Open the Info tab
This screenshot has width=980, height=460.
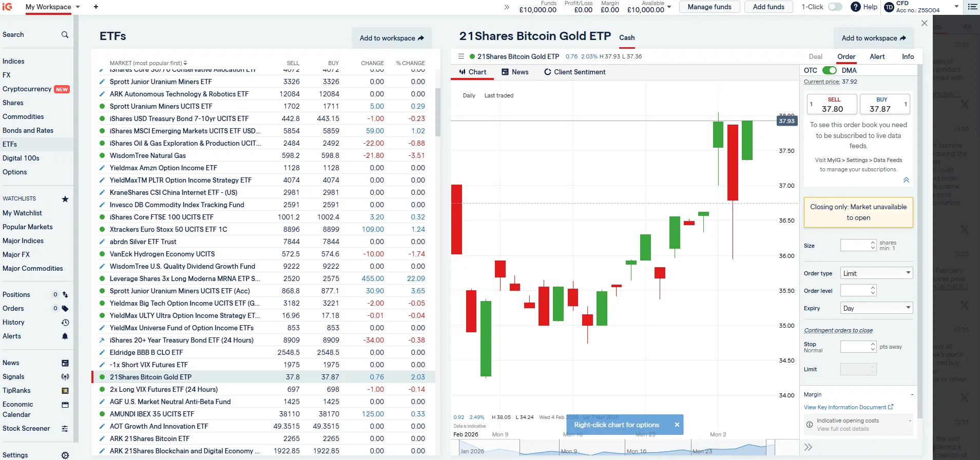(x=908, y=56)
